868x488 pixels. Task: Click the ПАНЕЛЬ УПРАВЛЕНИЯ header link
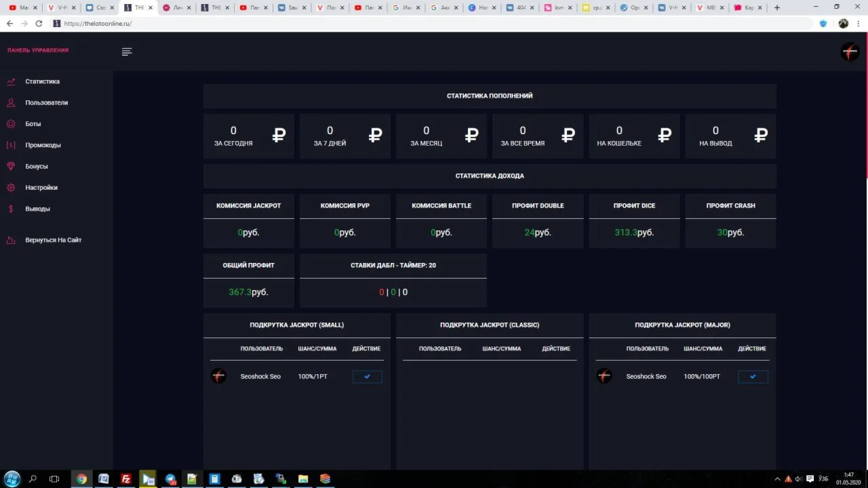click(38, 50)
